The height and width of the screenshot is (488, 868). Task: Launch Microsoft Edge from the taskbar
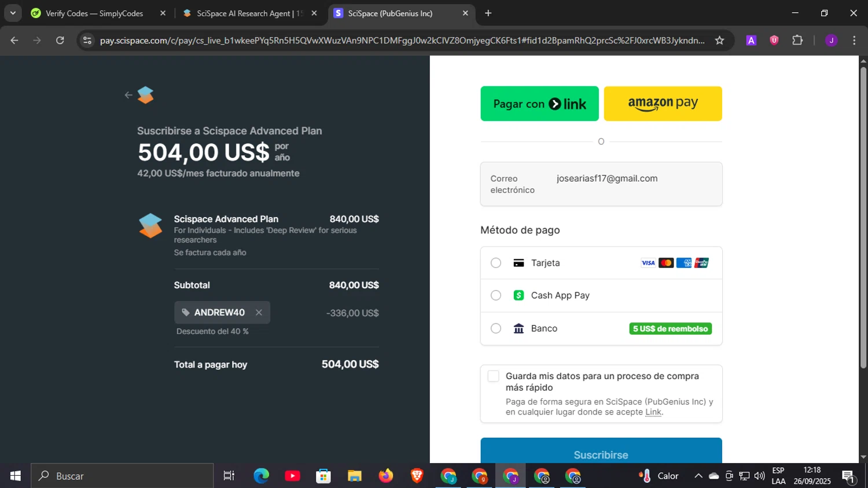pos(262,476)
